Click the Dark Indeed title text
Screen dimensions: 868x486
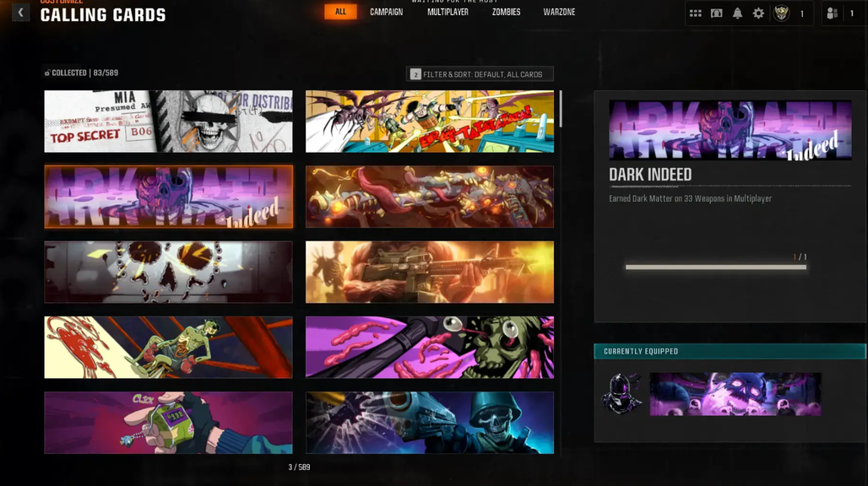tap(650, 175)
